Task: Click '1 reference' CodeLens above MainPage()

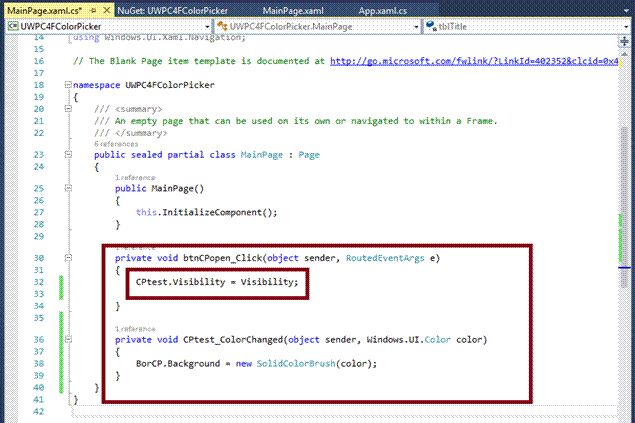Action: point(135,178)
